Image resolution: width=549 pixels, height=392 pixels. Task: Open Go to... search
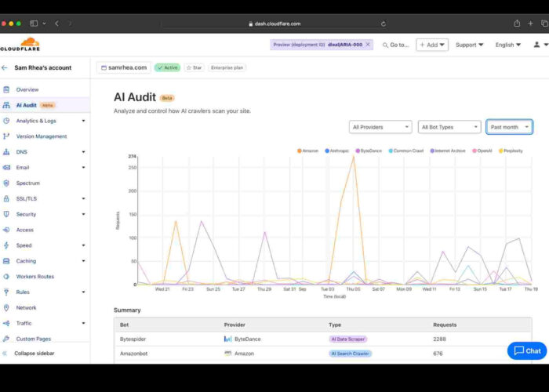click(395, 45)
